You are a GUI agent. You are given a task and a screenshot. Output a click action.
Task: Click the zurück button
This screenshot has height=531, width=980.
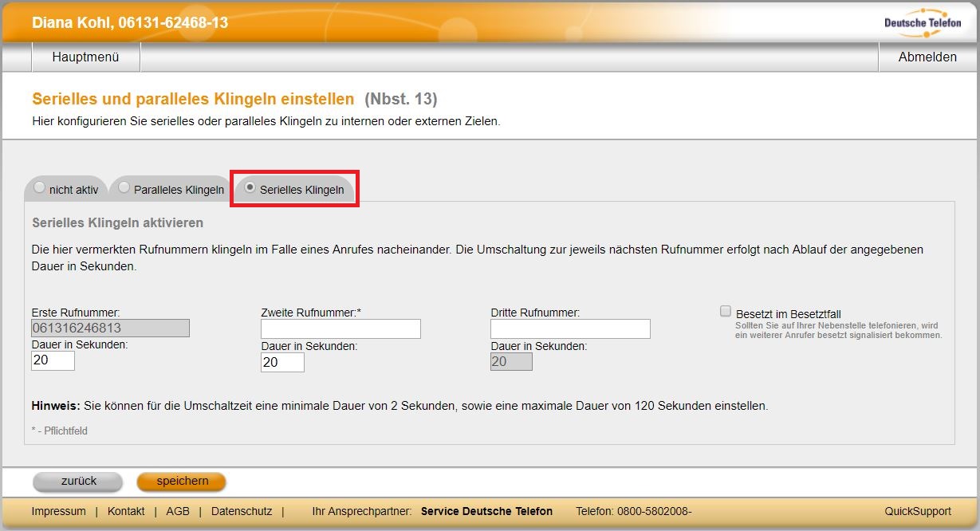(78, 482)
